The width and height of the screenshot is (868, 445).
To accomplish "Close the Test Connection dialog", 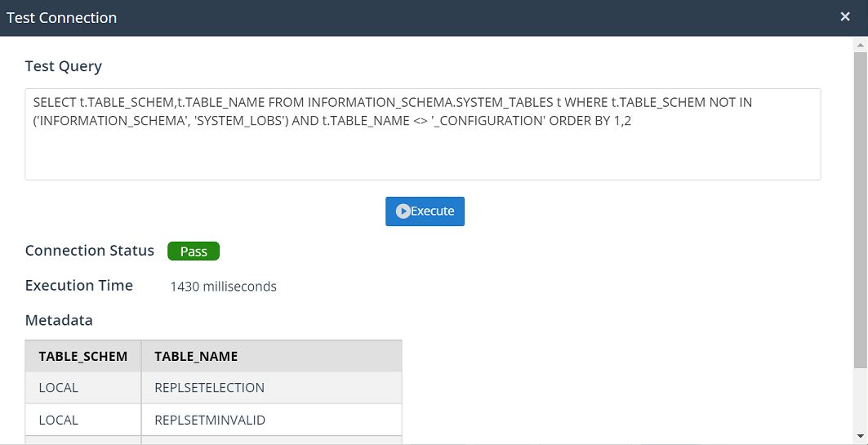I will point(845,17).
